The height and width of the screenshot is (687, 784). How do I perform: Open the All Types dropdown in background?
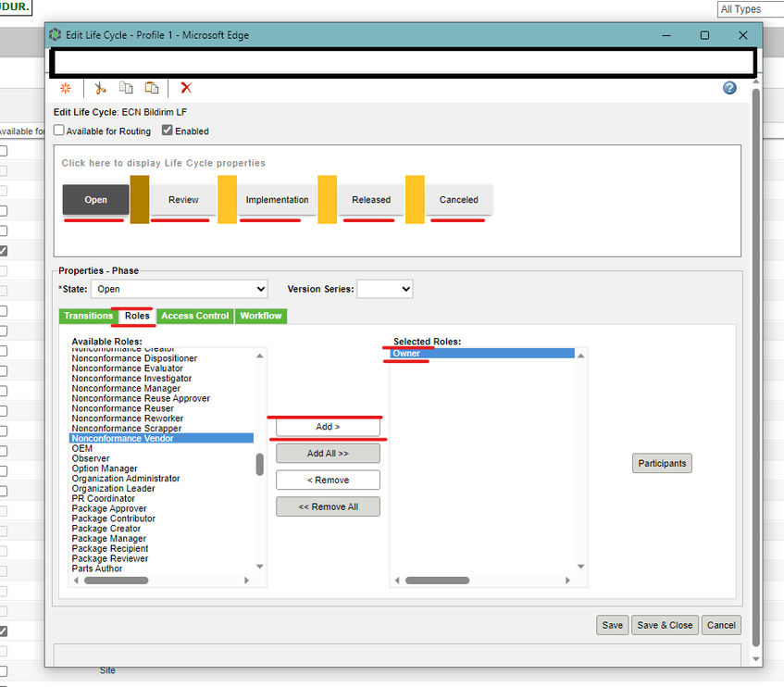tap(750, 9)
